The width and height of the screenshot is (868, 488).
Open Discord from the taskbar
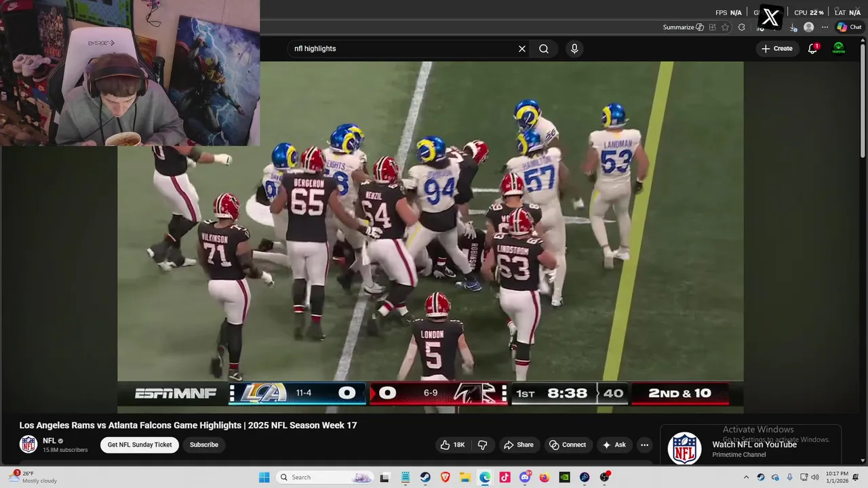coord(525,477)
